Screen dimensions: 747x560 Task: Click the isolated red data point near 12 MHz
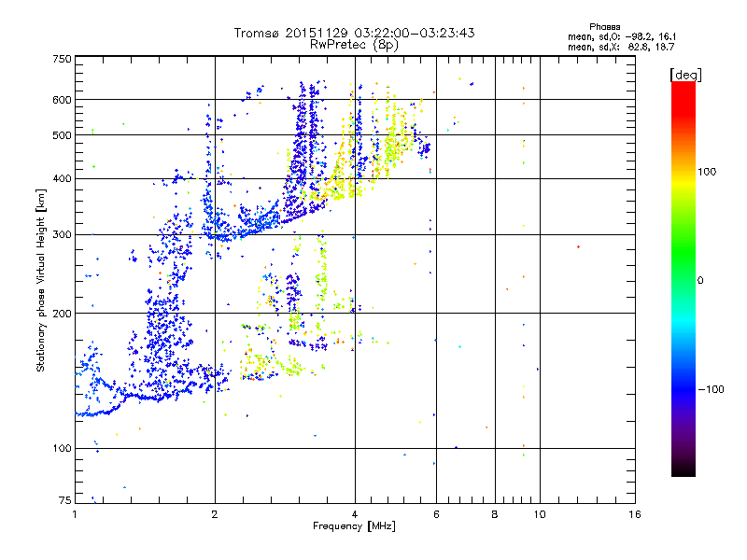point(578,246)
